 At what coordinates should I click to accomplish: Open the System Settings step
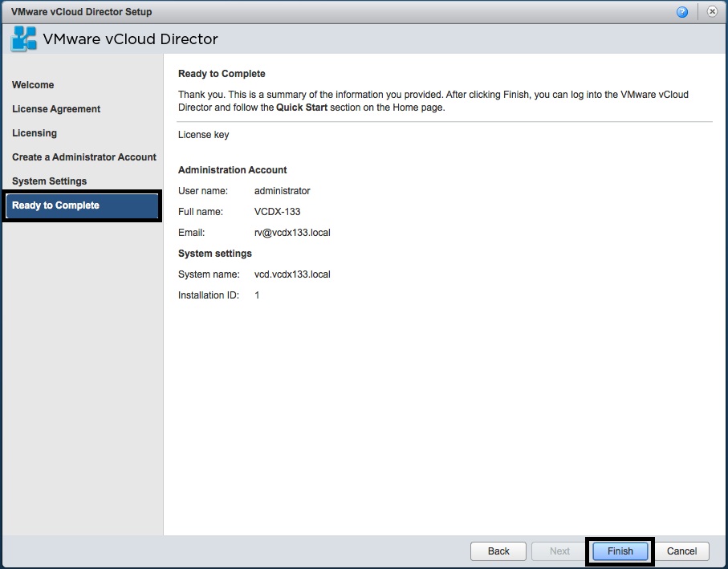point(50,181)
